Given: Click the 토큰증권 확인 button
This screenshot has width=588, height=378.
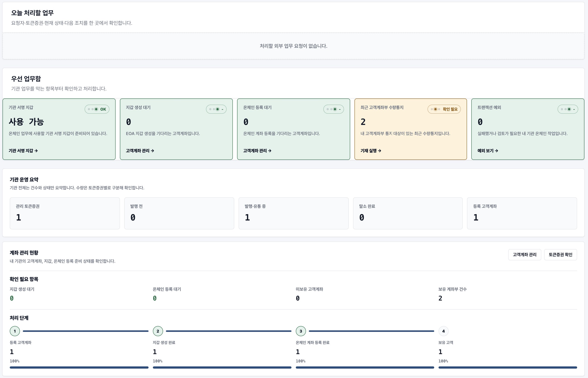Looking at the screenshot, I should [560, 255].
